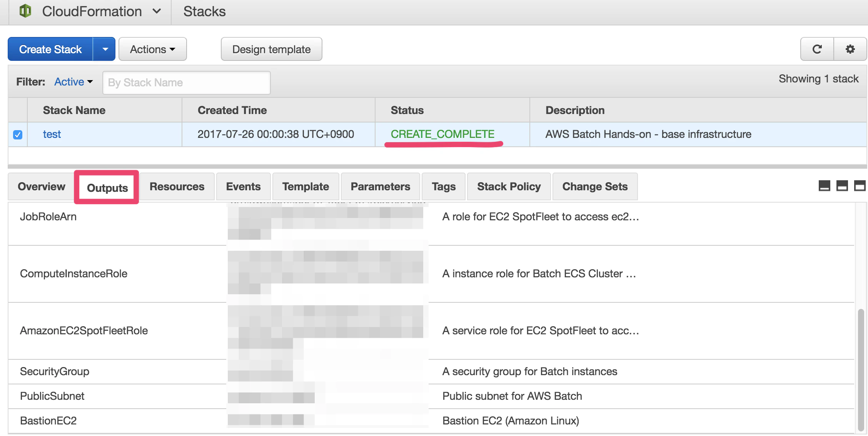The height and width of the screenshot is (436, 868).
Task: Click the Create Stack button
Action: point(50,49)
